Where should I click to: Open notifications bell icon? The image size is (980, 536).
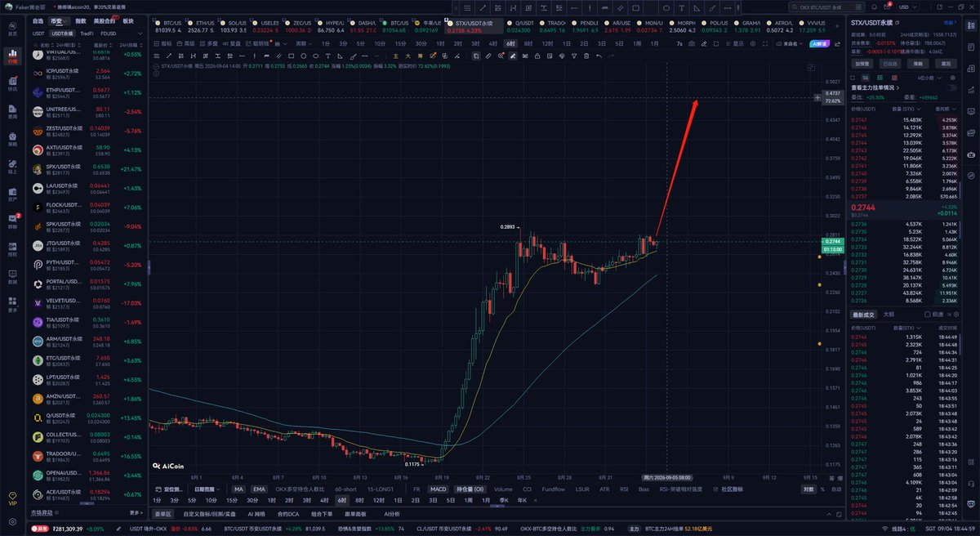point(875,7)
